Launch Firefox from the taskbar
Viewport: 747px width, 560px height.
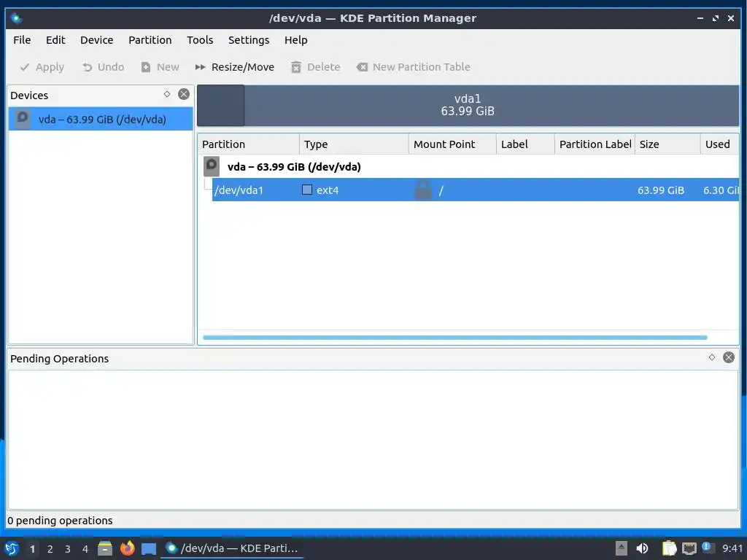[x=127, y=548]
